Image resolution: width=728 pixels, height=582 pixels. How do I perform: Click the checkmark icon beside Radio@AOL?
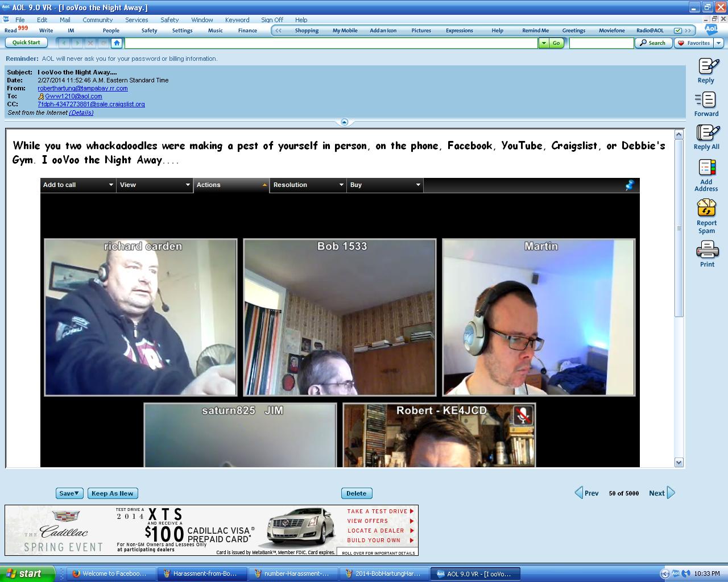click(x=677, y=31)
